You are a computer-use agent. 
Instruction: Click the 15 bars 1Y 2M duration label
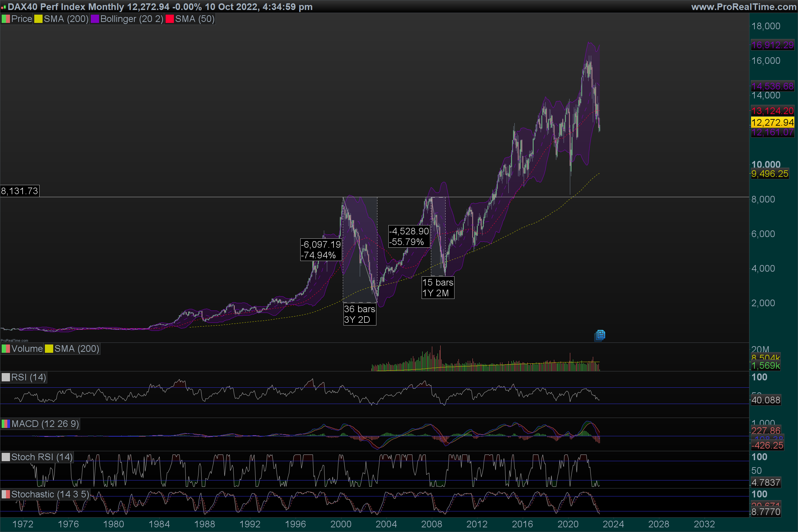coord(438,287)
